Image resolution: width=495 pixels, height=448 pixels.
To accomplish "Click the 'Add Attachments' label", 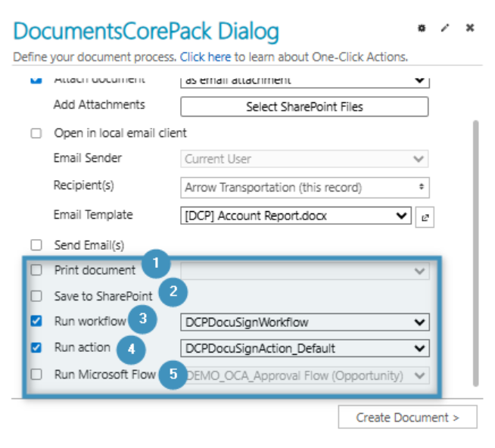I will [x=99, y=104].
